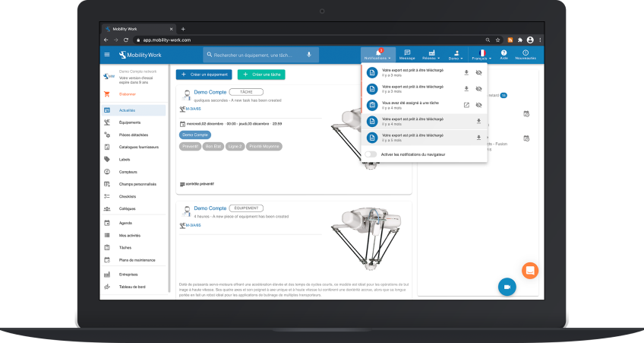Collapse the Notifications dropdown
The width and height of the screenshot is (644, 343).
(378, 55)
